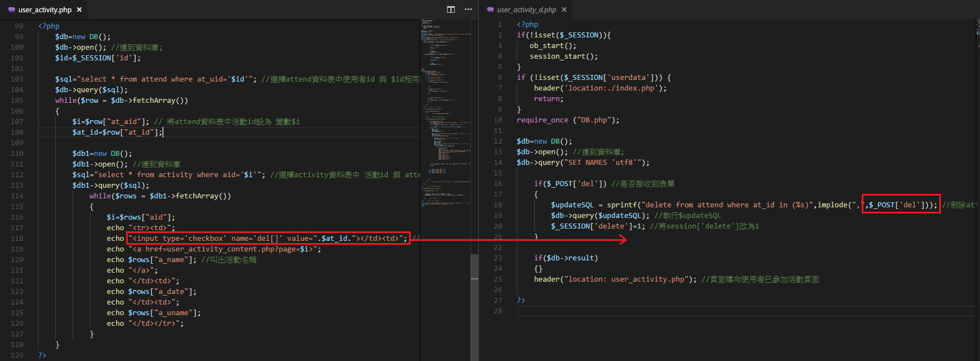This screenshot has height=361, width=980.
Task: Click the header('location:./index.php'); line
Action: 600,88
